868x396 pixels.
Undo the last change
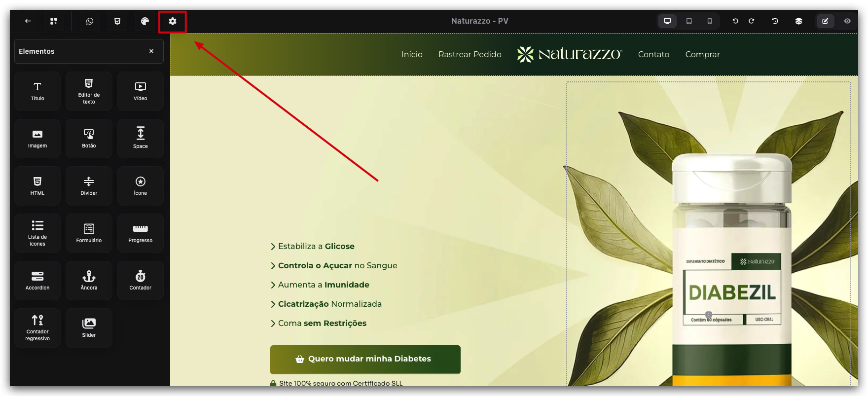click(735, 21)
